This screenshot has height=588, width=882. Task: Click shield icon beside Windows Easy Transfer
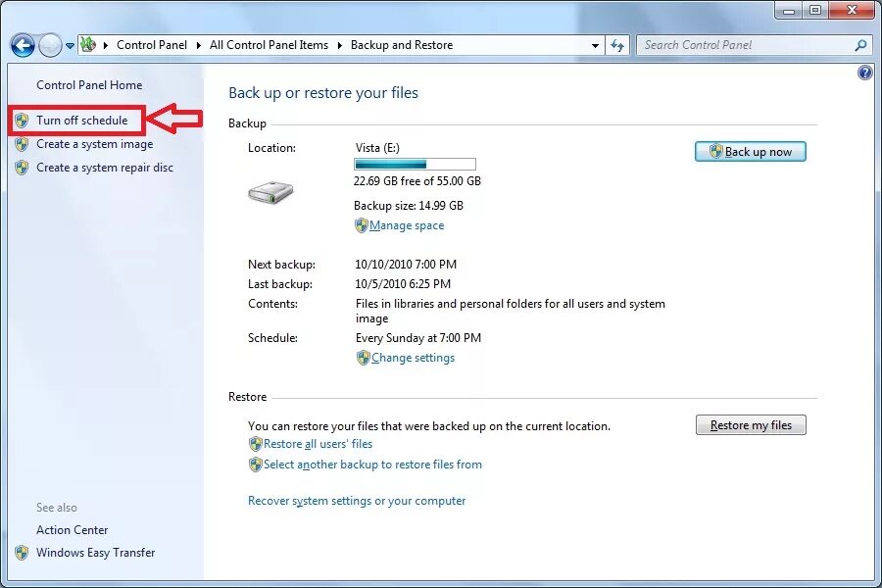22,553
